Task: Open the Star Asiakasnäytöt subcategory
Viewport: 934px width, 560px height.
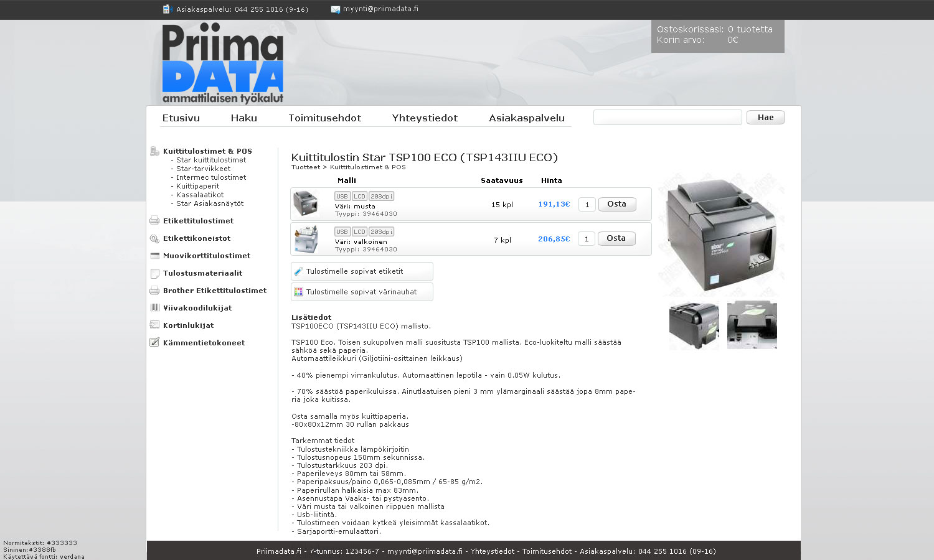Action: point(210,203)
